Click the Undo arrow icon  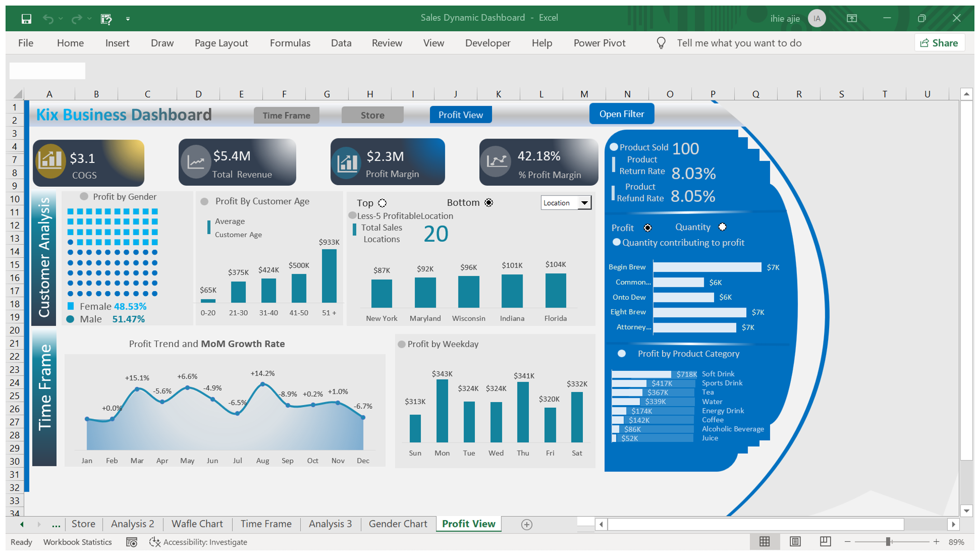pos(48,19)
